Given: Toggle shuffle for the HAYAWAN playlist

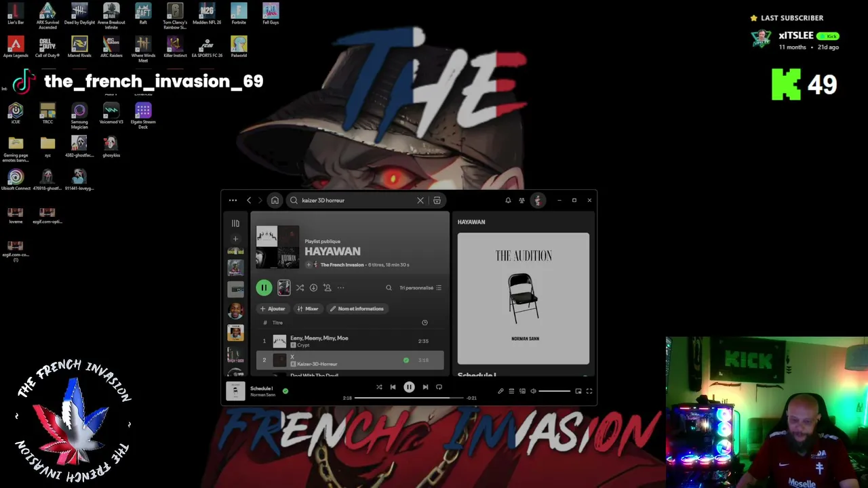Looking at the screenshot, I should click(x=300, y=288).
